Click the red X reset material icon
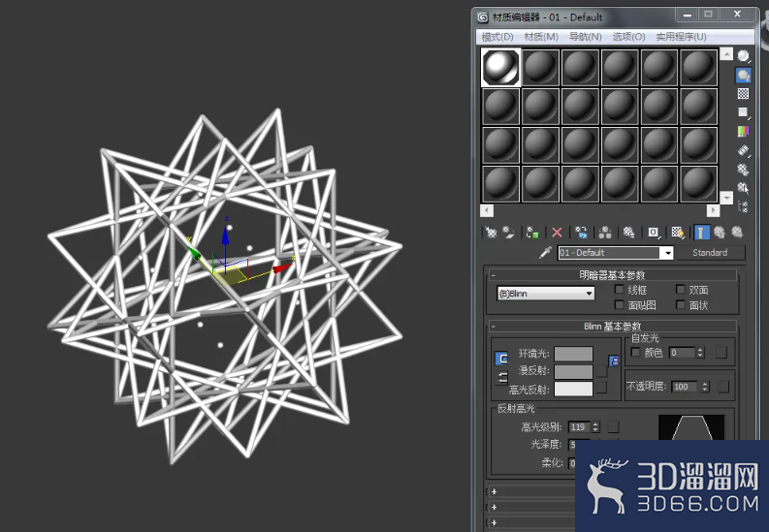 point(557,233)
